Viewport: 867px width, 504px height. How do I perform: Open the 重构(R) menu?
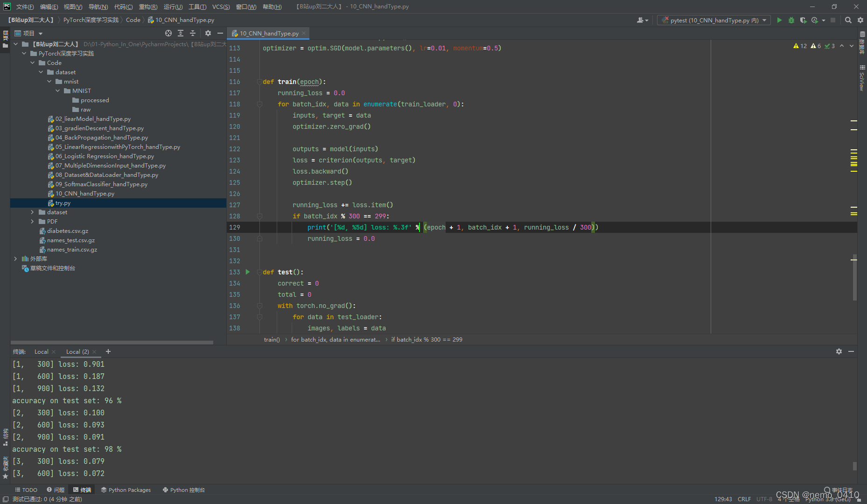148,7
